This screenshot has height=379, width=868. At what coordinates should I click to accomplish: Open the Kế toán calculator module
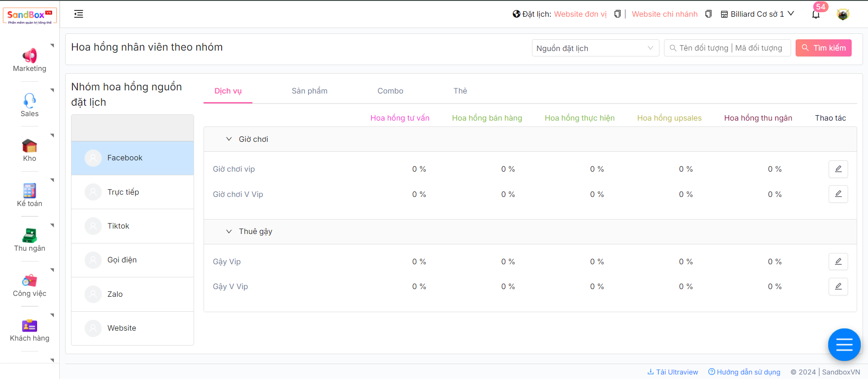tap(29, 191)
